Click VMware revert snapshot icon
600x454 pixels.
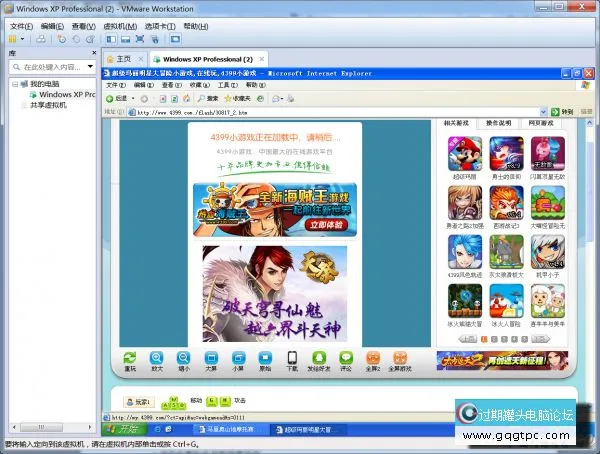point(76,39)
